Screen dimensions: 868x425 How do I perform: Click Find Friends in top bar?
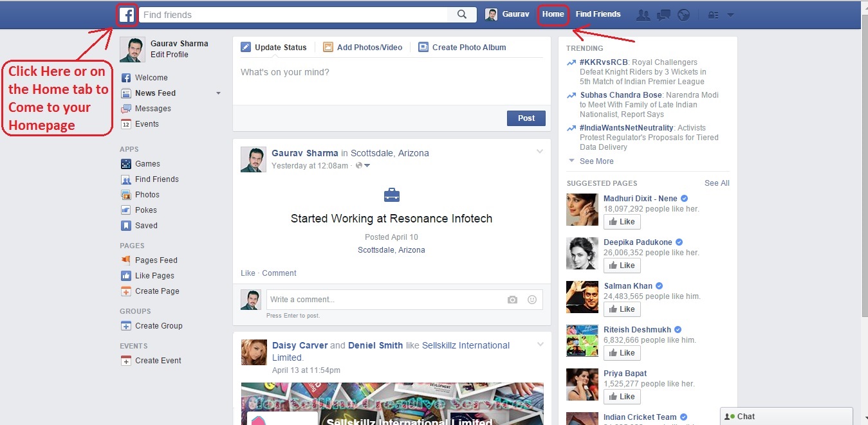[x=598, y=14]
